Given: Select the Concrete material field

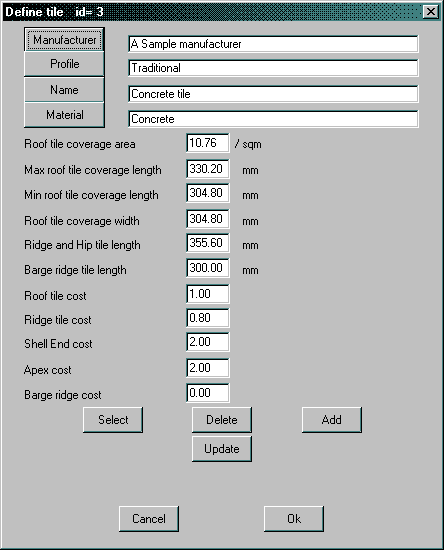Looking at the screenshot, I should [x=273, y=119].
